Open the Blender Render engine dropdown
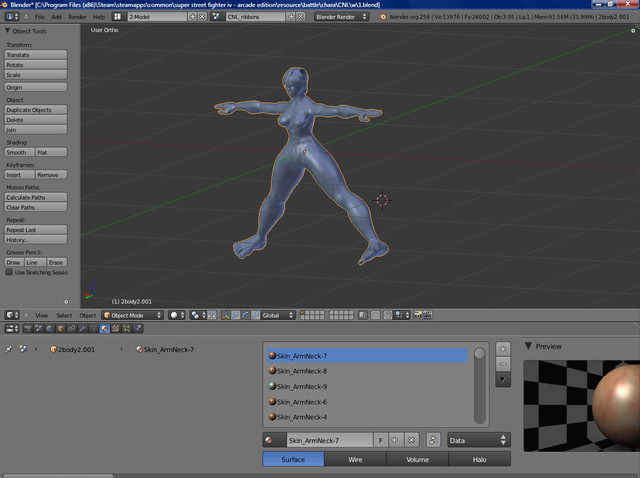Screen dimensions: 640x478 coord(342,17)
